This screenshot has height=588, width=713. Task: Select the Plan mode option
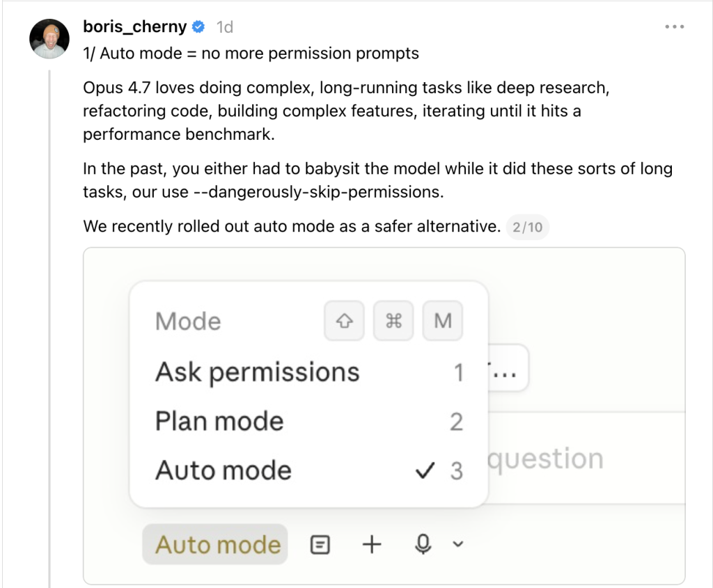coord(219,421)
